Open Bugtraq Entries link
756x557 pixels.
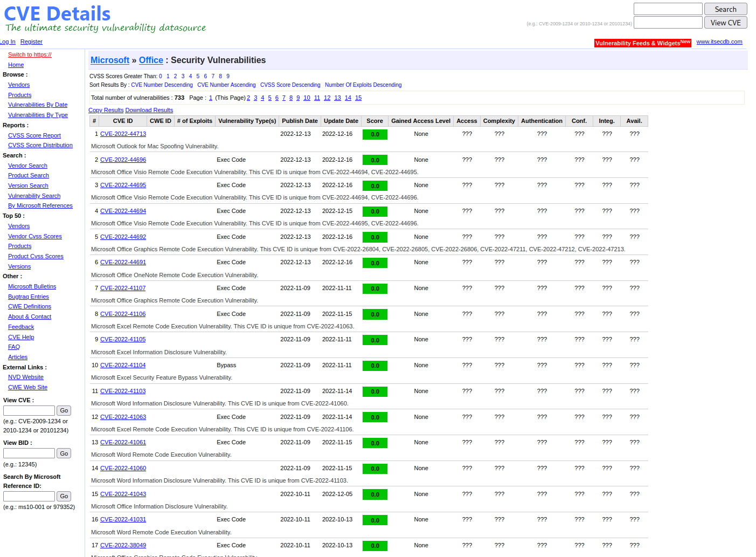coord(29,297)
